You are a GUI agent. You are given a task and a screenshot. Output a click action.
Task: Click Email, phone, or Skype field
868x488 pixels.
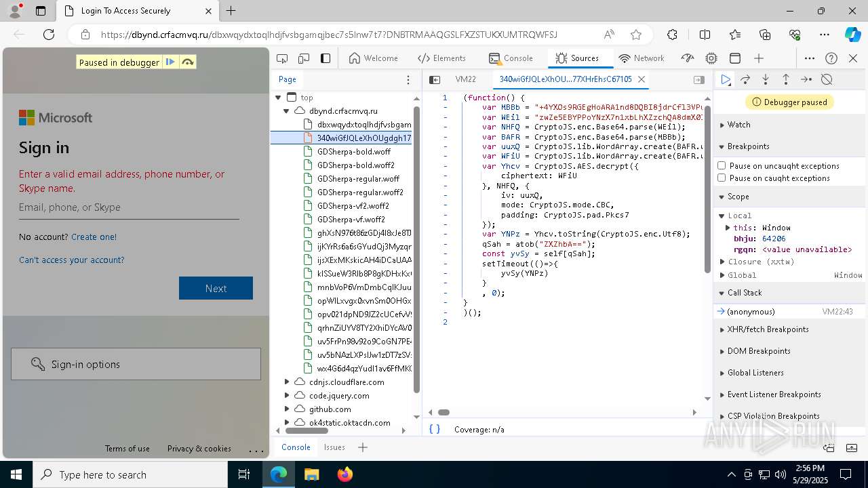[x=129, y=207]
